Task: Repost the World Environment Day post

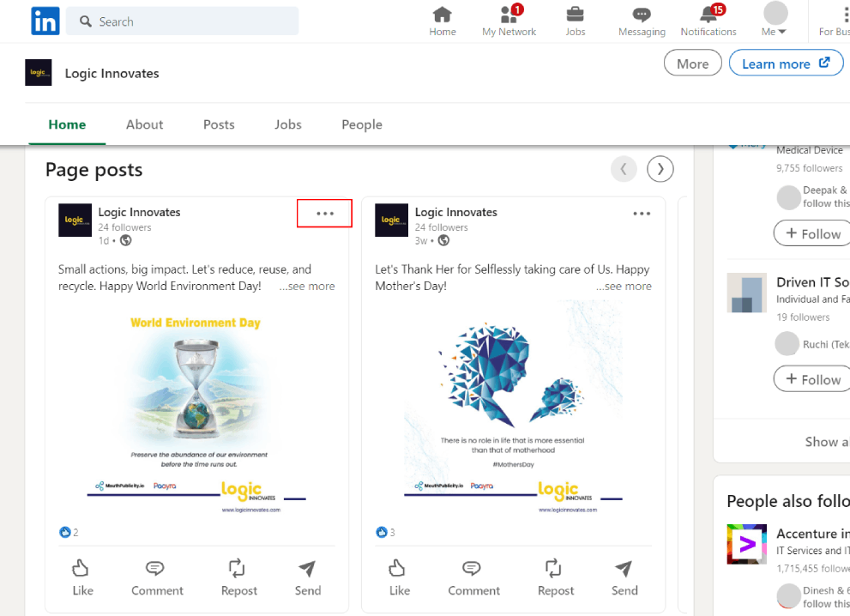Action: (x=238, y=578)
